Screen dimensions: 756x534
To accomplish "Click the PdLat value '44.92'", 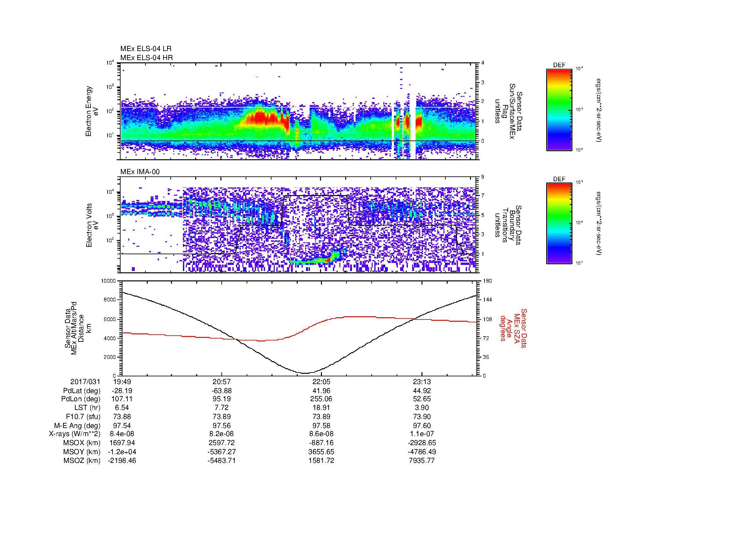I will pyautogui.click(x=422, y=391).
